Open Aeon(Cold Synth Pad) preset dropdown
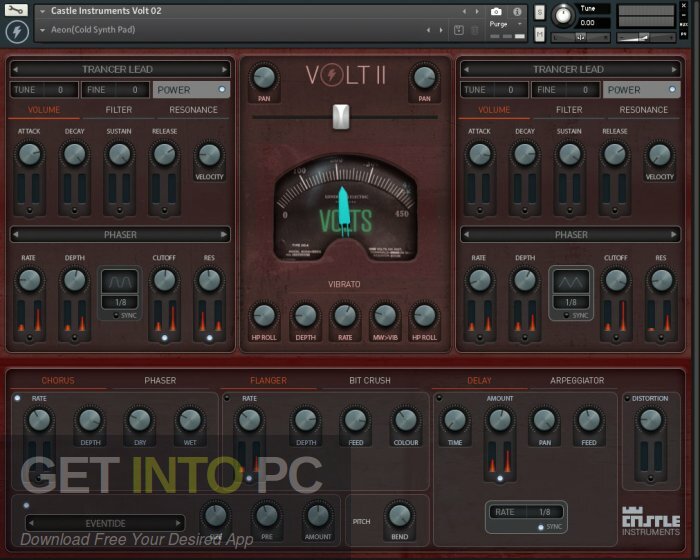The height and width of the screenshot is (560, 700). [x=42, y=30]
